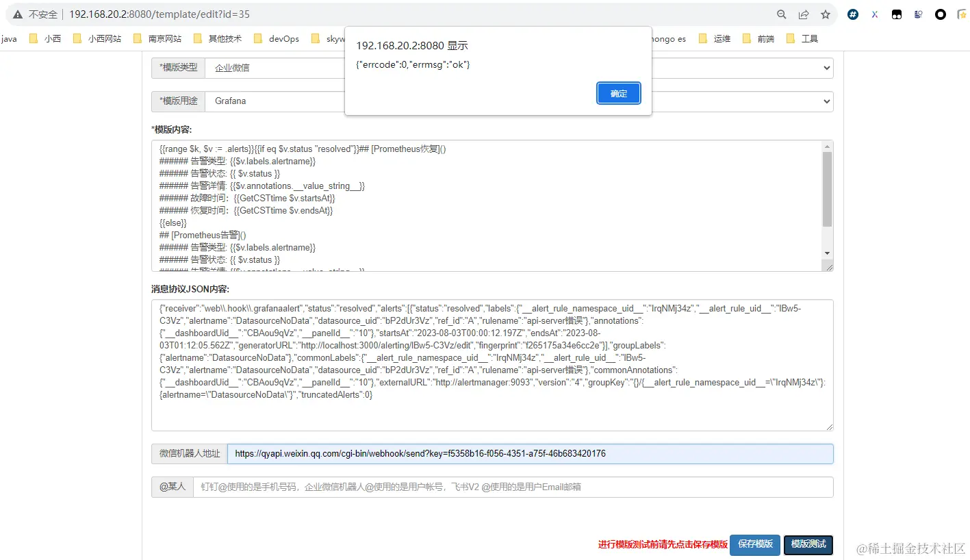Click the 不安全 security warning icon

[x=16, y=14]
